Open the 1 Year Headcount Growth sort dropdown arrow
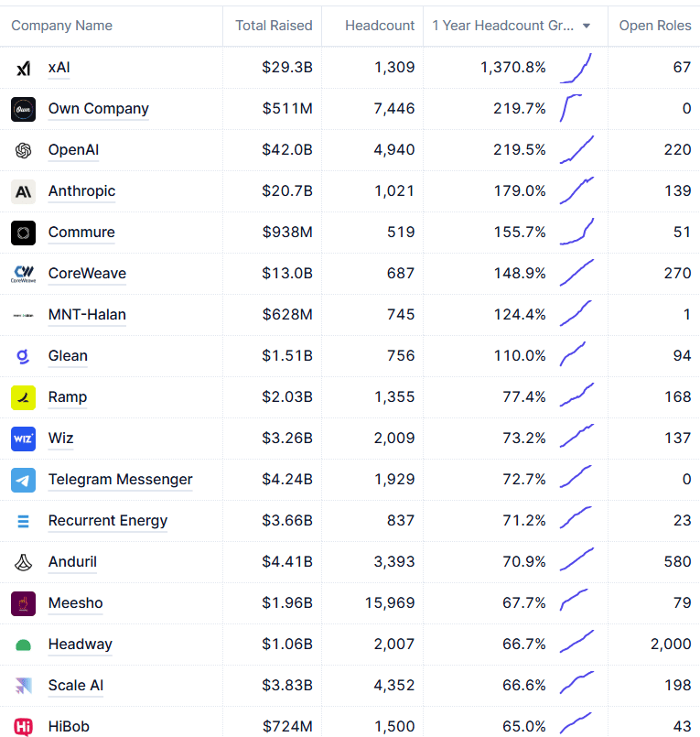Viewport: 700px width, 737px height. point(587,26)
